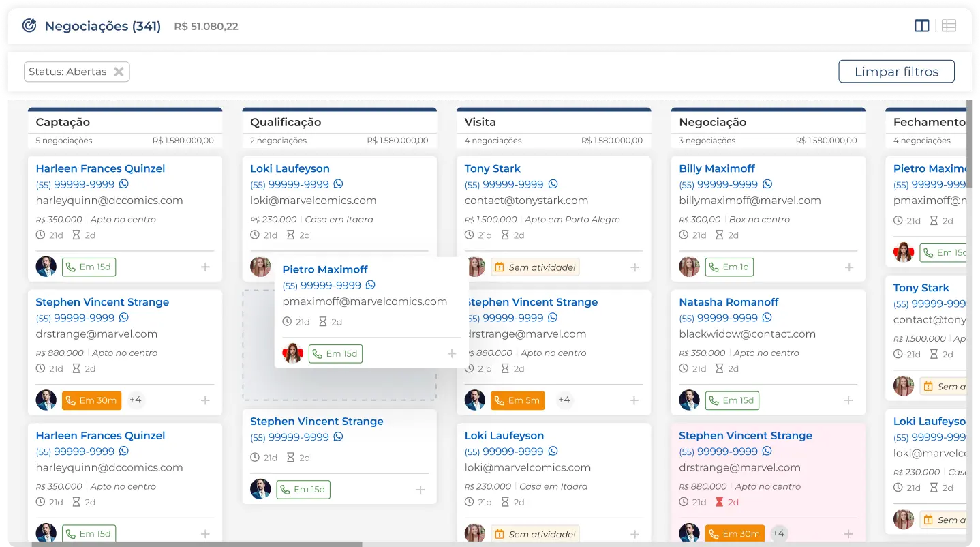Click billymaximoff@marvel.com email text
This screenshot has height=547, width=980.
point(750,201)
